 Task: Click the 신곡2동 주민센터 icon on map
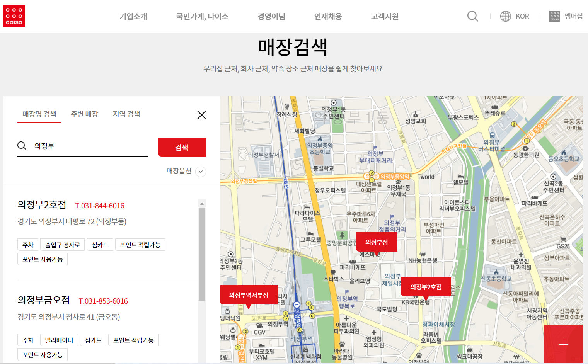[x=554, y=177]
